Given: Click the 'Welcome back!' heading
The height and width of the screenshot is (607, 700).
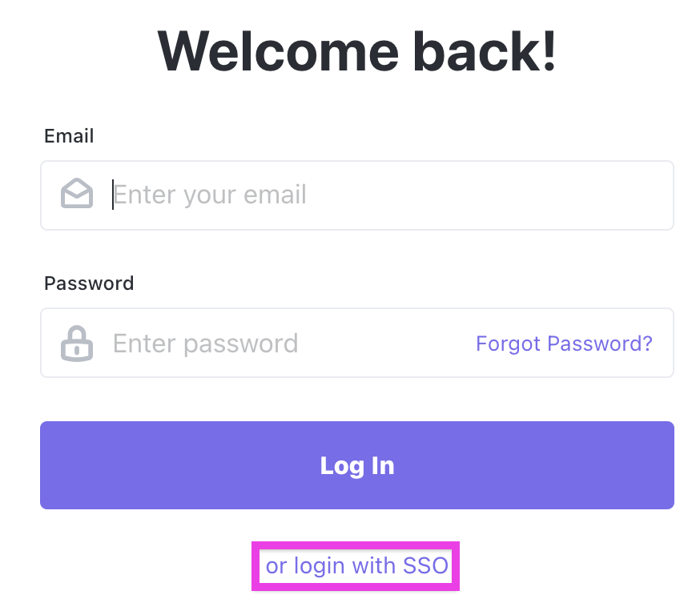Looking at the screenshot, I should point(356,51).
